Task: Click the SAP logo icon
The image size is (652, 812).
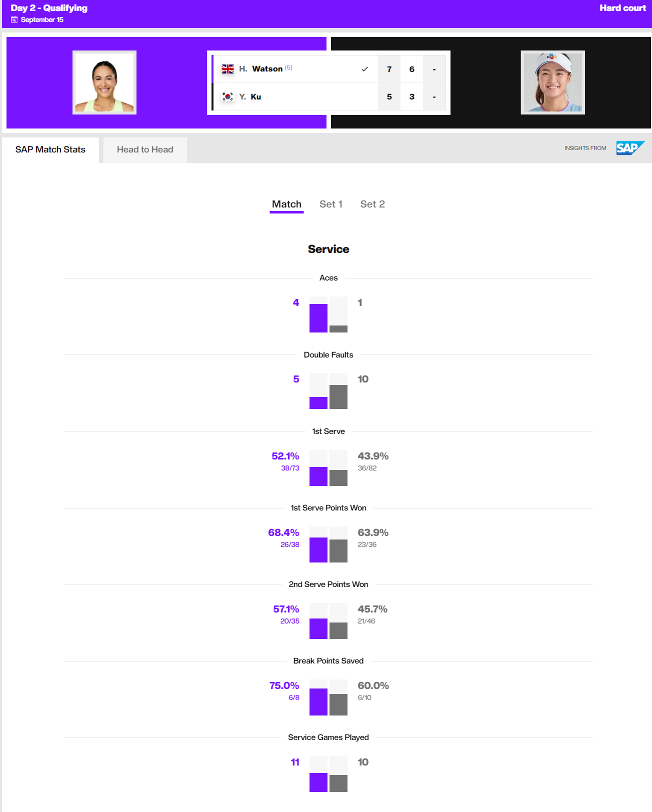Action: pos(630,148)
